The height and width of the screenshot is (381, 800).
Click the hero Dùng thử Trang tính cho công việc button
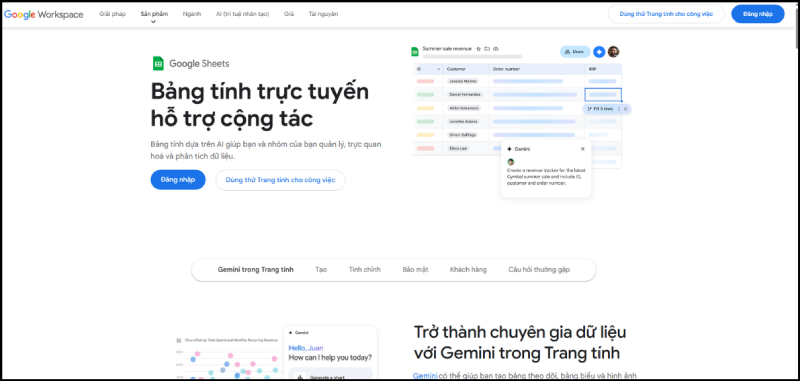click(x=281, y=180)
